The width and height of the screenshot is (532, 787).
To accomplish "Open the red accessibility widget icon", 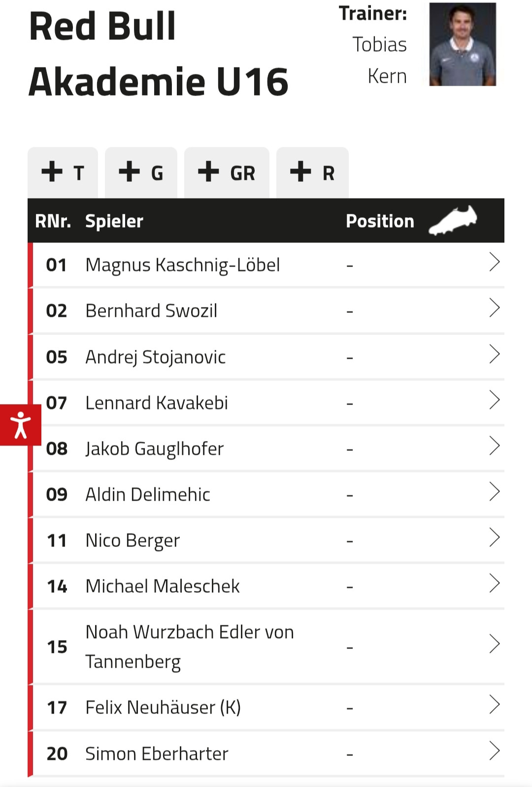I will point(20,425).
